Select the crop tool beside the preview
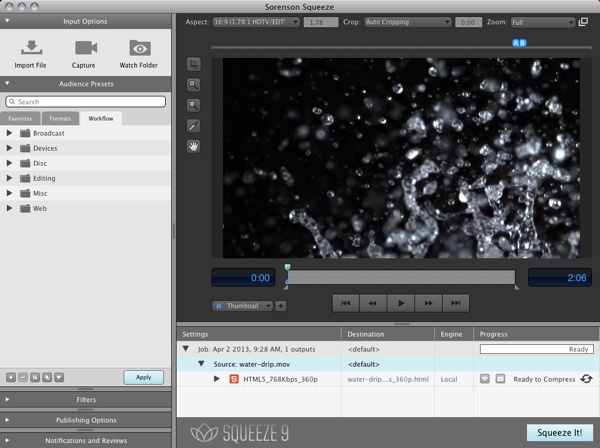Screen dimensions: 600x448 [194, 64]
